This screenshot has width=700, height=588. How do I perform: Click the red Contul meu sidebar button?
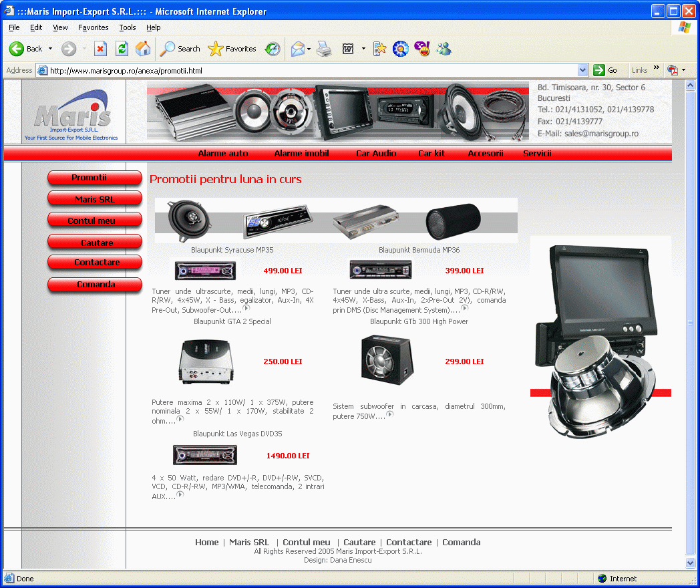[x=94, y=220]
